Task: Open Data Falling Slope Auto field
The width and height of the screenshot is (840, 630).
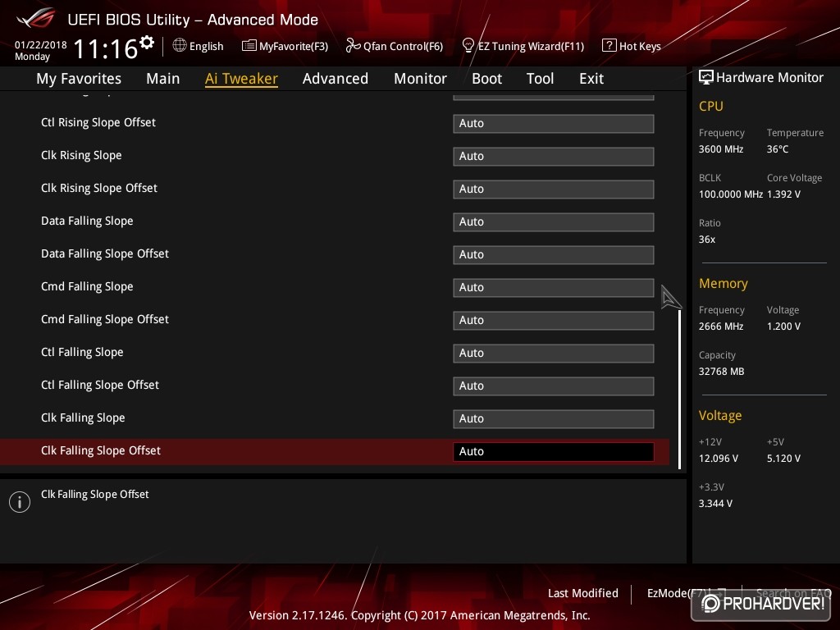Action: [554, 221]
